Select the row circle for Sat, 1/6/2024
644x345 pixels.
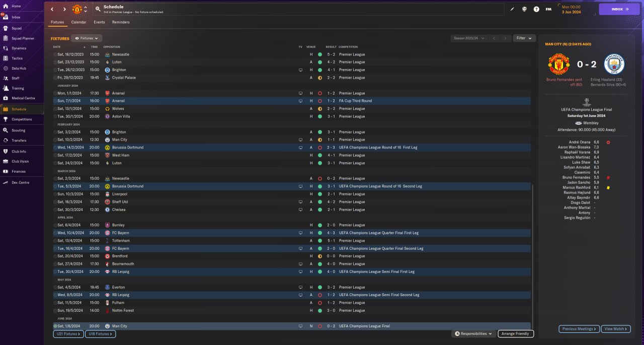click(55, 326)
